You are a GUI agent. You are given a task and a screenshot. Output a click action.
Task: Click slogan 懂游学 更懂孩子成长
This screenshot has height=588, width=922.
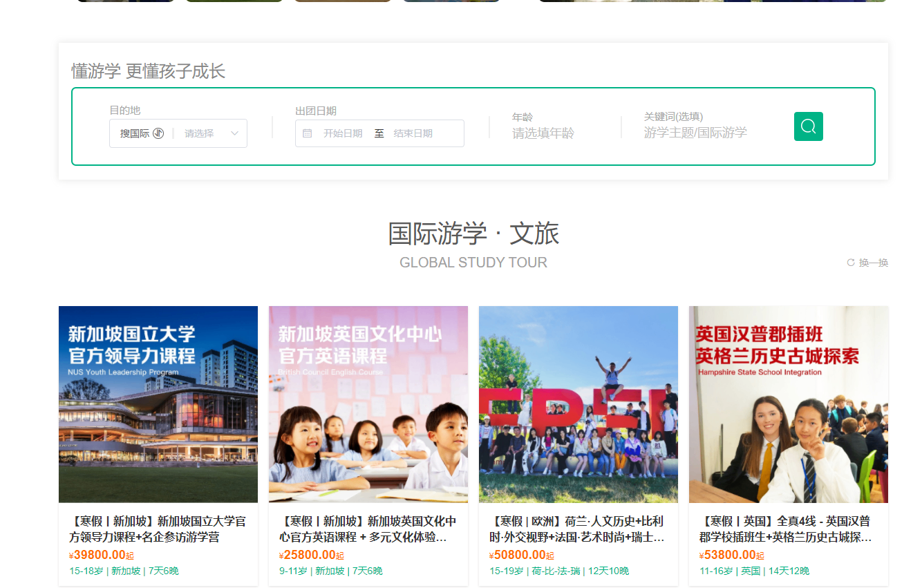[149, 71]
